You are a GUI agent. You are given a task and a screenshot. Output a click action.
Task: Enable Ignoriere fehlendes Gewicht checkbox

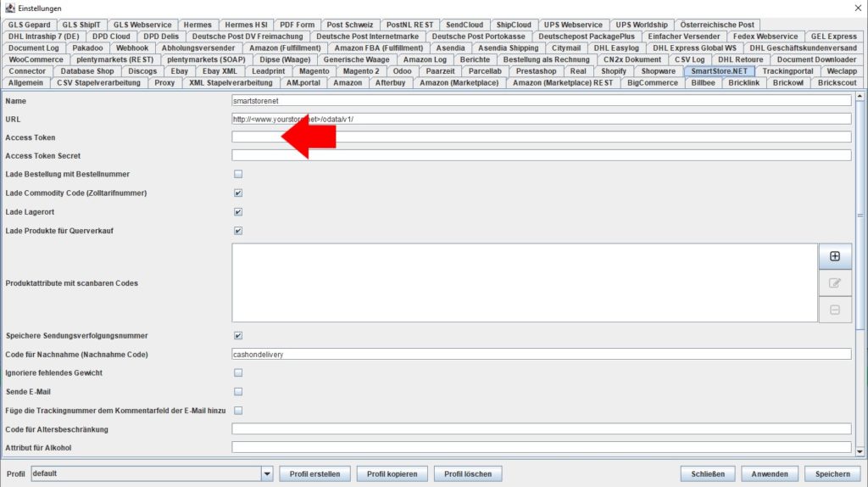[x=238, y=372]
